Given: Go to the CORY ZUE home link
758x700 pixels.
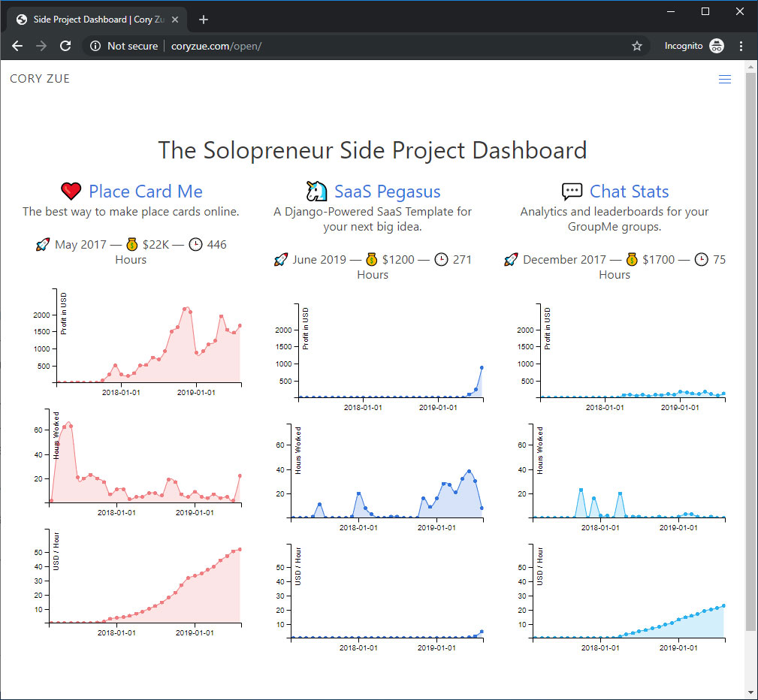Looking at the screenshot, I should pyautogui.click(x=40, y=79).
